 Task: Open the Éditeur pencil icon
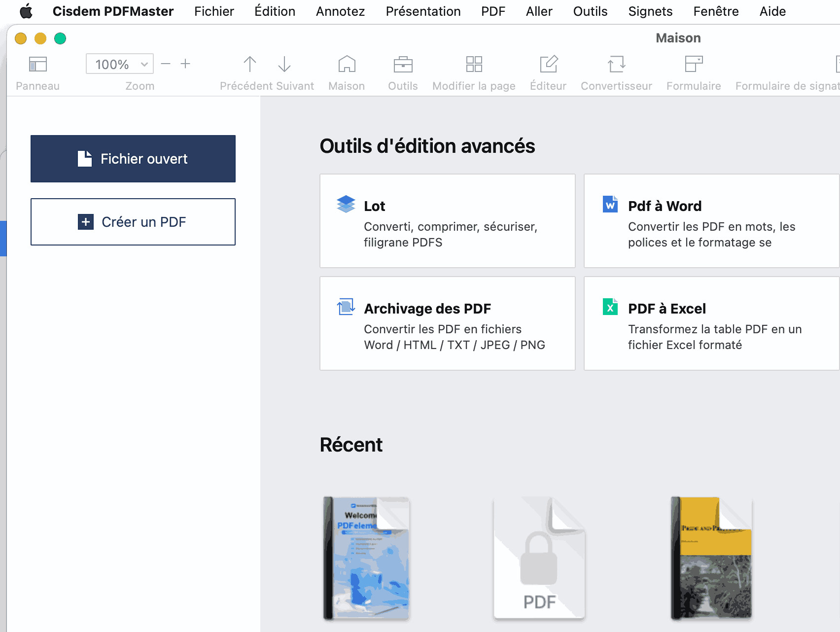click(x=548, y=64)
